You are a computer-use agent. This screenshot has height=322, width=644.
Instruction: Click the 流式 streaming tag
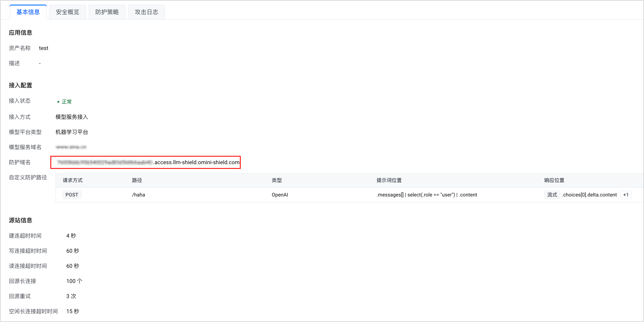click(552, 195)
